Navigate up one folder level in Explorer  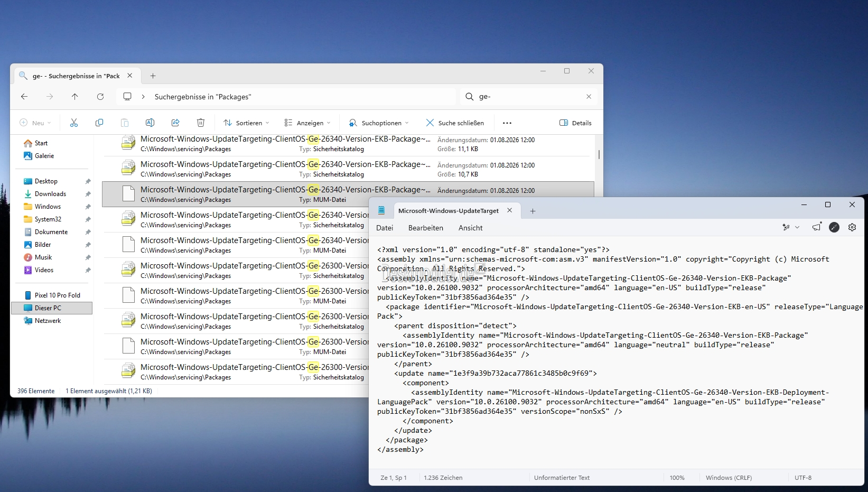point(75,97)
